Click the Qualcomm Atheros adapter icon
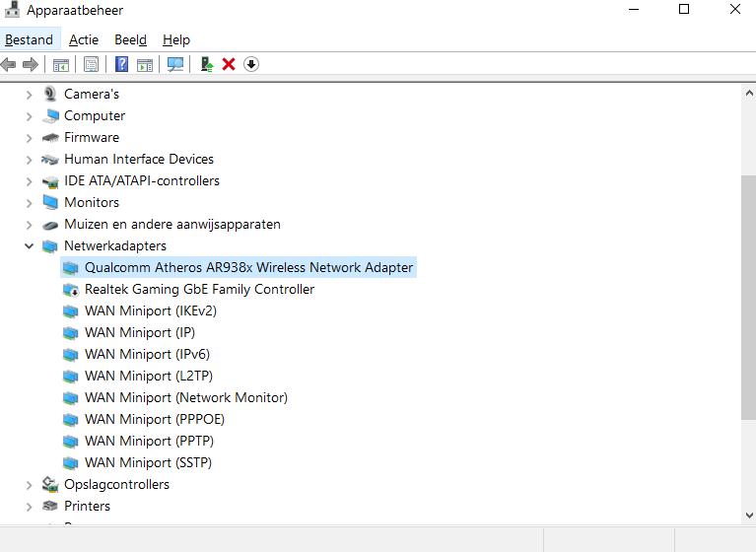Screen dimensions: 756x552 coord(70,268)
